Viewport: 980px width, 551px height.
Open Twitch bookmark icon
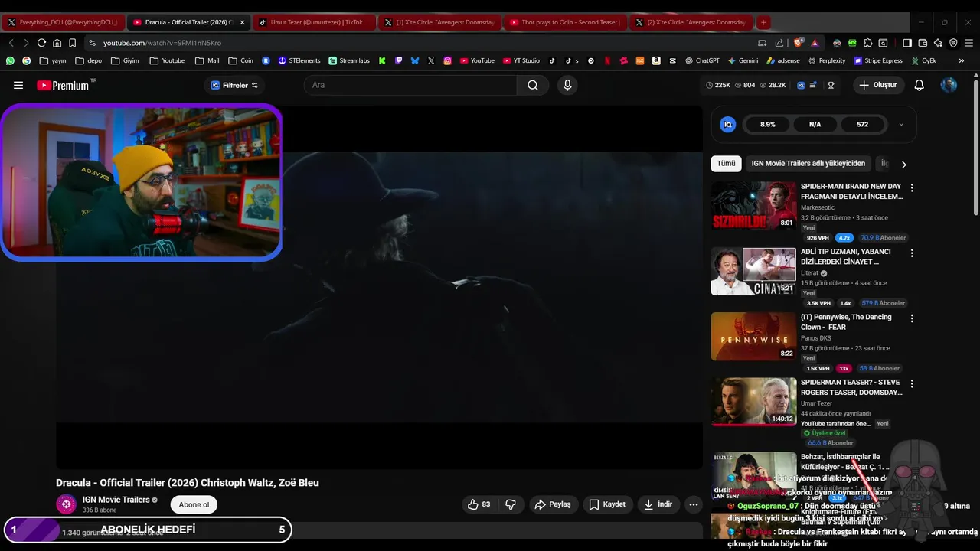[x=399, y=60]
